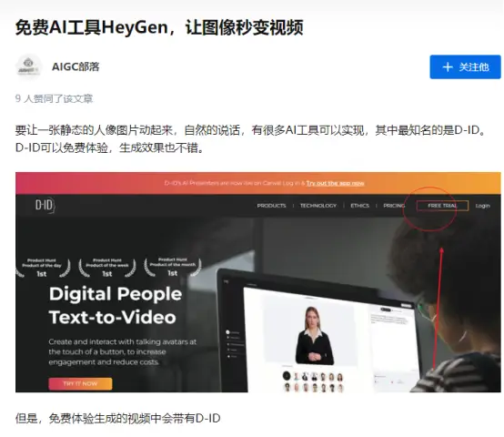The width and height of the screenshot is (504, 437).
Task: Click the Product of the week badge
Action: click(x=107, y=268)
